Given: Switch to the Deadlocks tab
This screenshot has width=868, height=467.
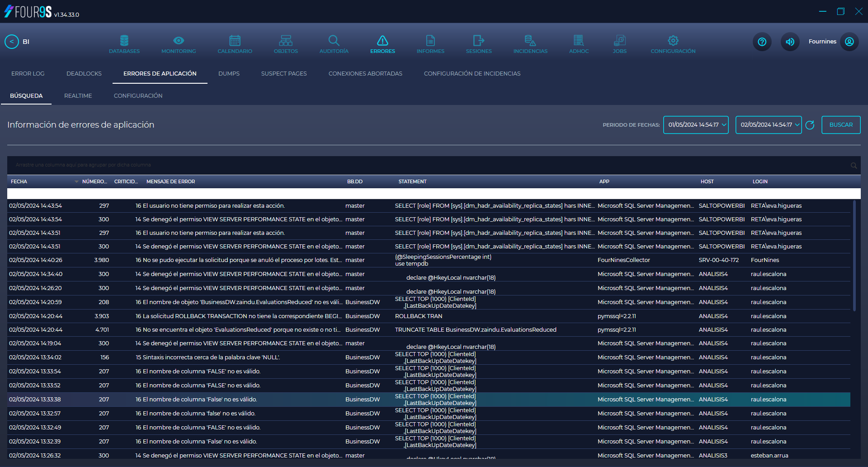Looking at the screenshot, I should pos(84,74).
